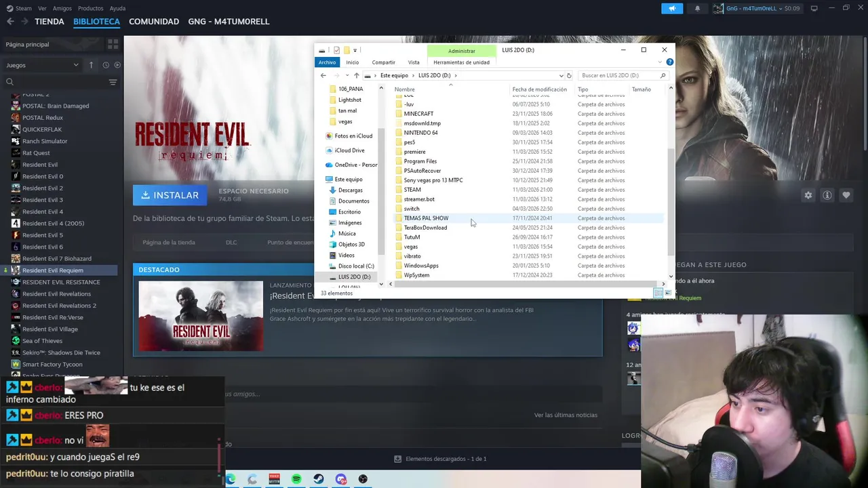
Task: Open the Amigos menu
Action: coord(62,8)
